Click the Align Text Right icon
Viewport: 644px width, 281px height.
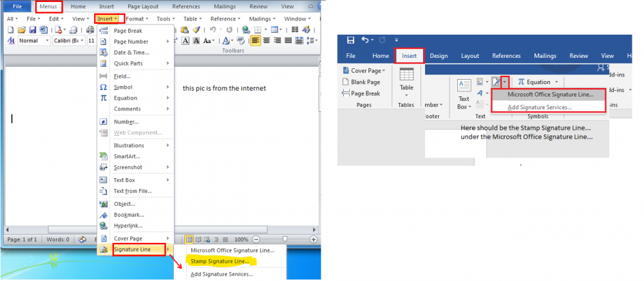click(277, 41)
